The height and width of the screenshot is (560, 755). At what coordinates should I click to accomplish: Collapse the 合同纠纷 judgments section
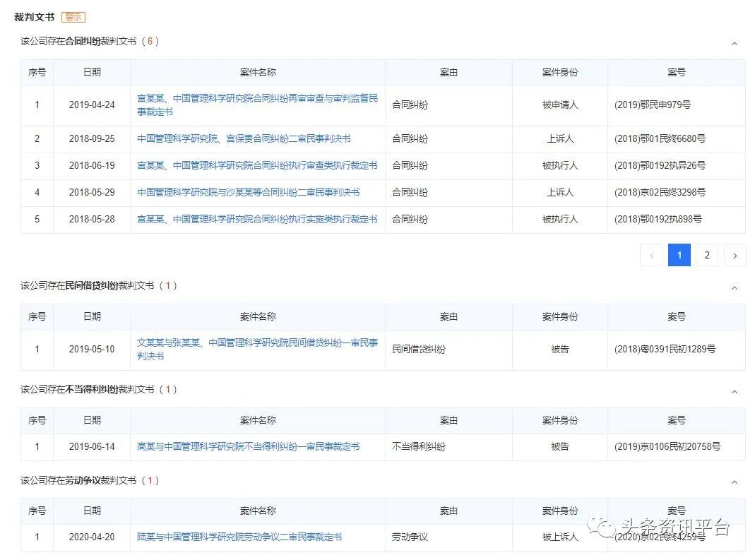click(734, 44)
